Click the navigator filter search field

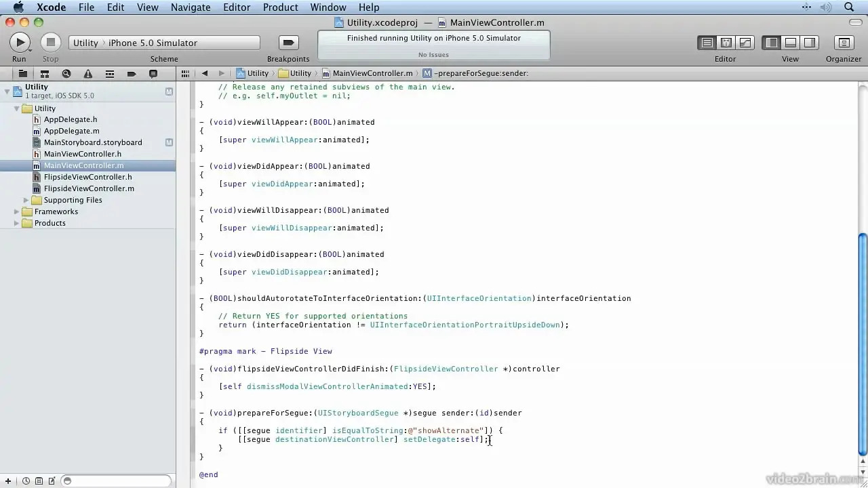tap(116, 481)
